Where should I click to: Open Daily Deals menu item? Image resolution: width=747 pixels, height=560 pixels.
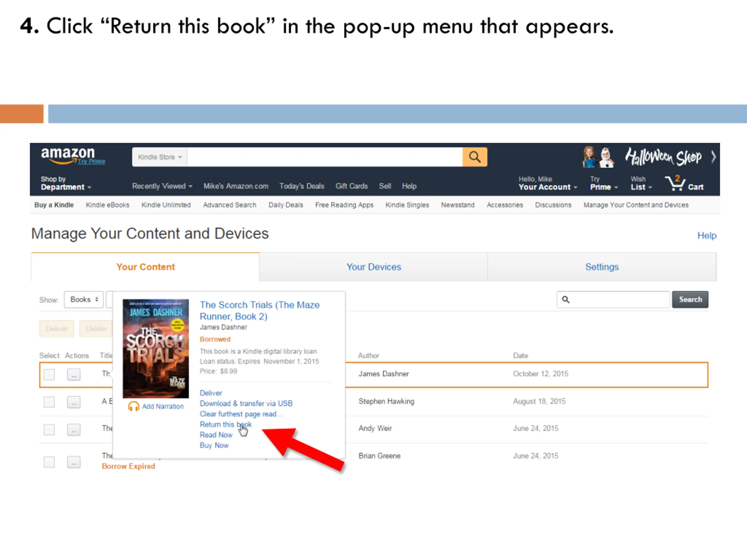286,205
